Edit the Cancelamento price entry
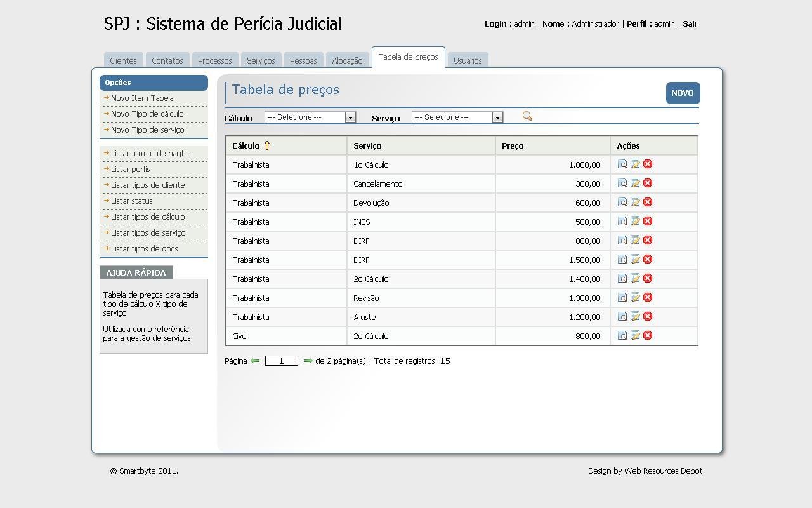Screen dimensions: 812x508 [x=635, y=183]
